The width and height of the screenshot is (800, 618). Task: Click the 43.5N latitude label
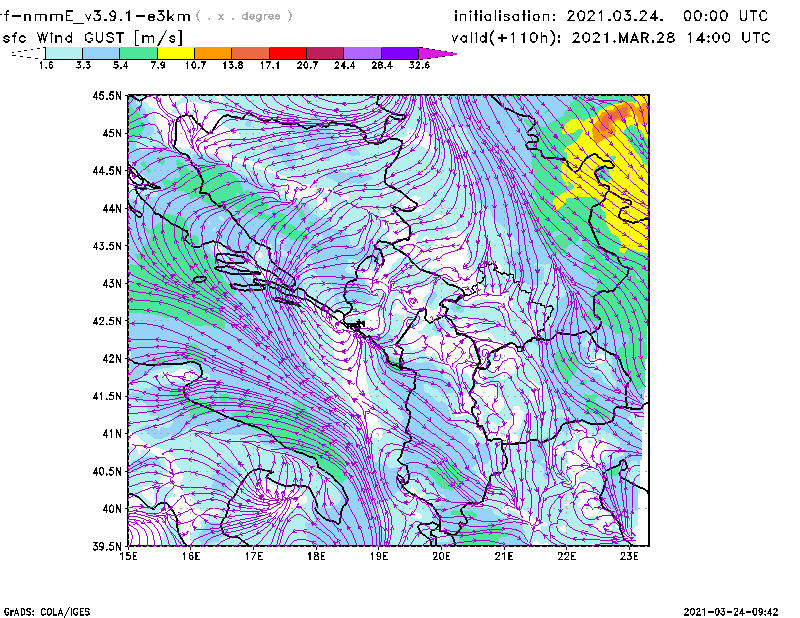(107, 246)
